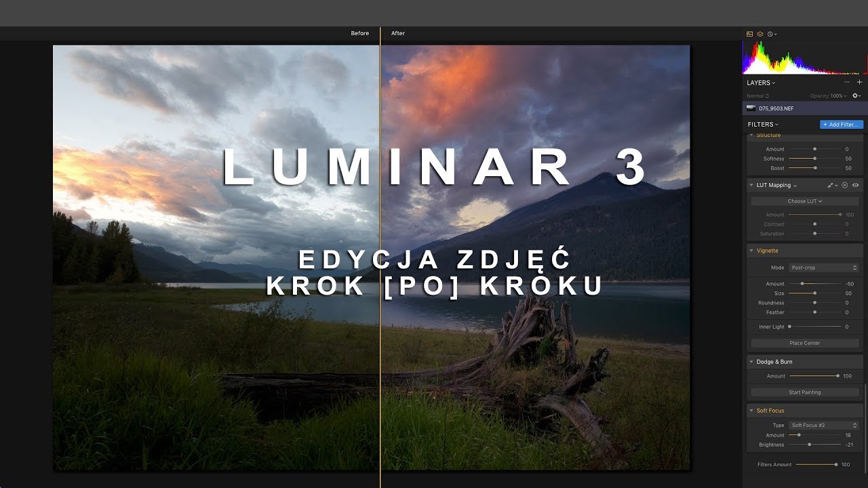Click the Soft Focus Amount slider
This screenshot has height=488, width=868.
tap(814, 435)
